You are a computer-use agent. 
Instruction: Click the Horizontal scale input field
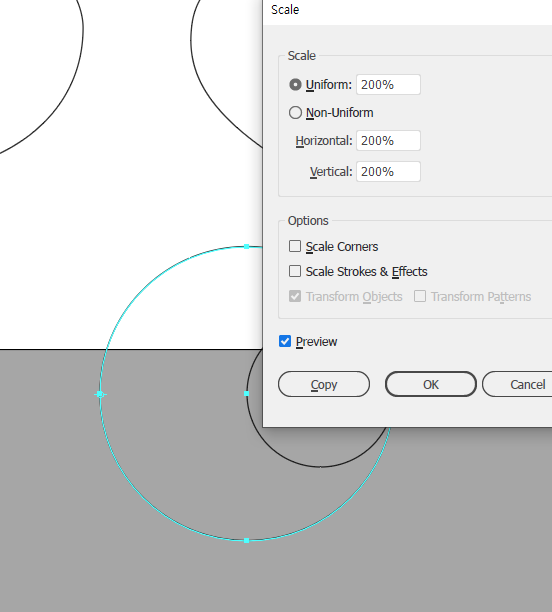tap(388, 141)
